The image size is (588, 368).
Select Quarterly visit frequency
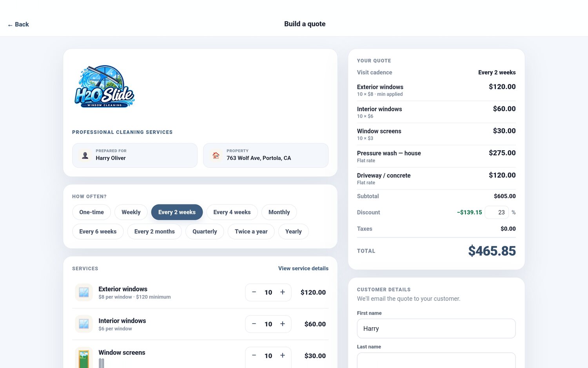coord(205,231)
